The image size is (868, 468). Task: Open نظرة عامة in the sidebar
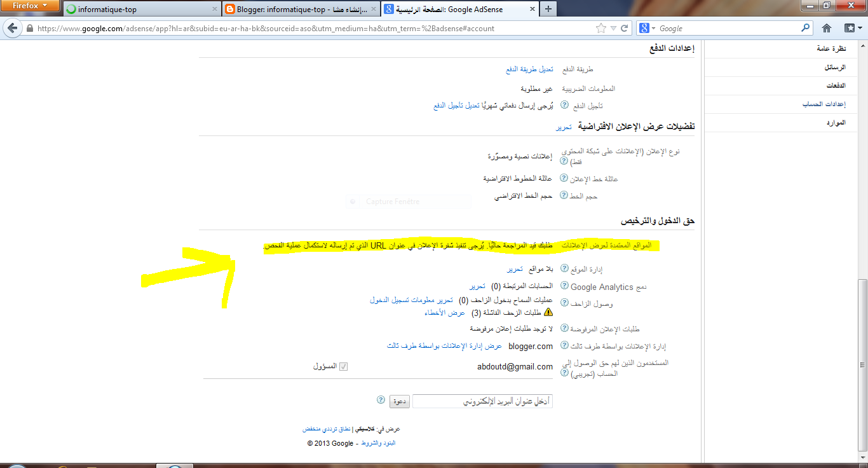(831, 48)
